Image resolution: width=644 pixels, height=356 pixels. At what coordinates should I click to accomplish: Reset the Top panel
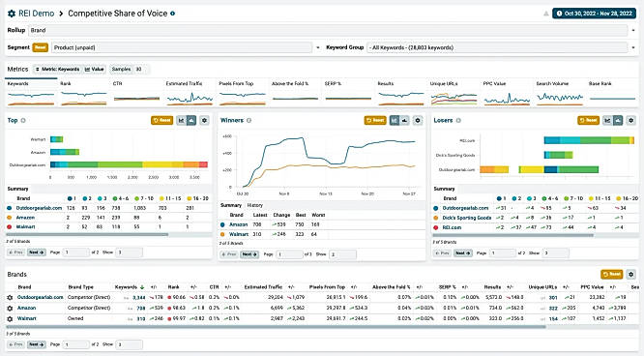pos(161,121)
